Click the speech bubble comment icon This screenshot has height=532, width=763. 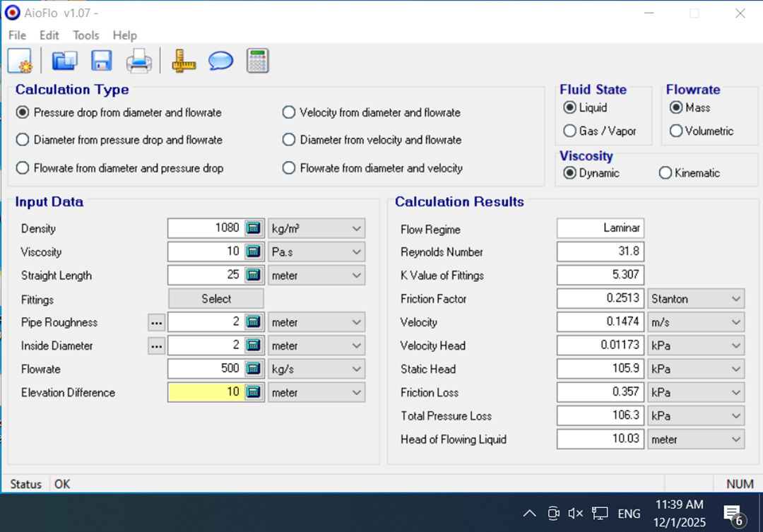coord(220,61)
